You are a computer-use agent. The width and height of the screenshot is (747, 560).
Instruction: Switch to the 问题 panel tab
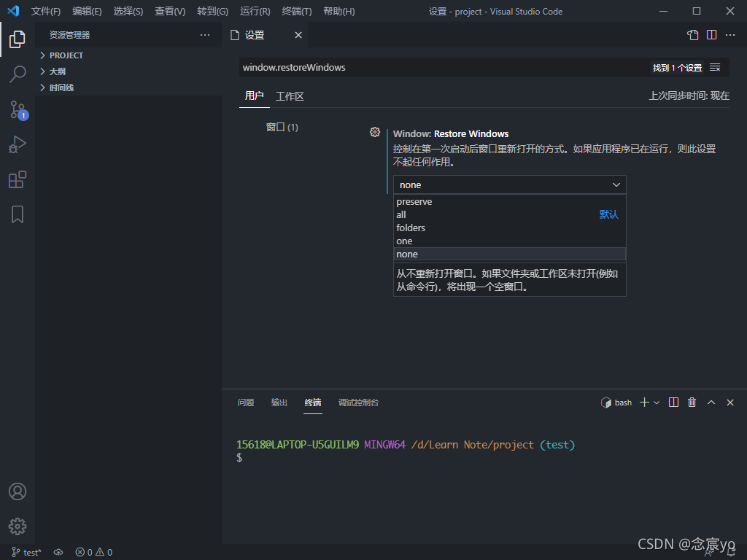246,402
